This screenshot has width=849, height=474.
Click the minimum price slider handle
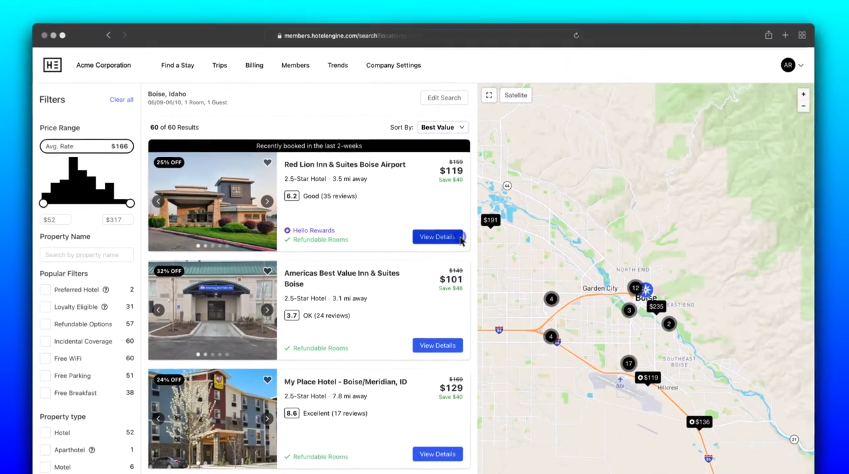point(43,203)
